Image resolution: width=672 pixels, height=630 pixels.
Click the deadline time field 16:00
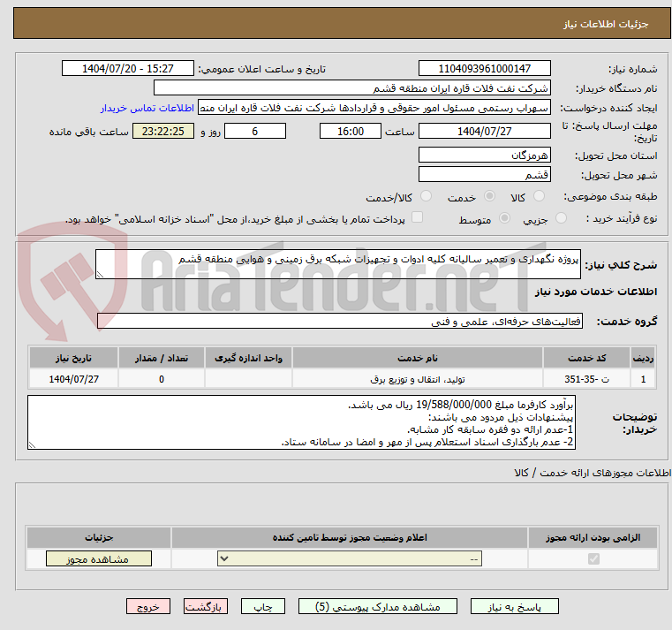(351, 132)
